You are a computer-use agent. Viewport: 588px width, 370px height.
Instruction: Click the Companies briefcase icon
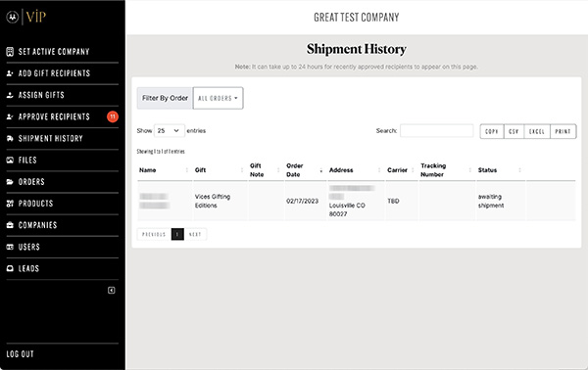pos(10,225)
